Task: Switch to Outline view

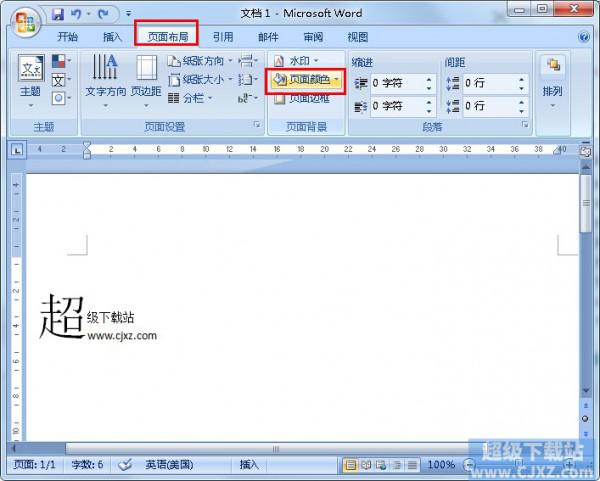Action: 397,465
